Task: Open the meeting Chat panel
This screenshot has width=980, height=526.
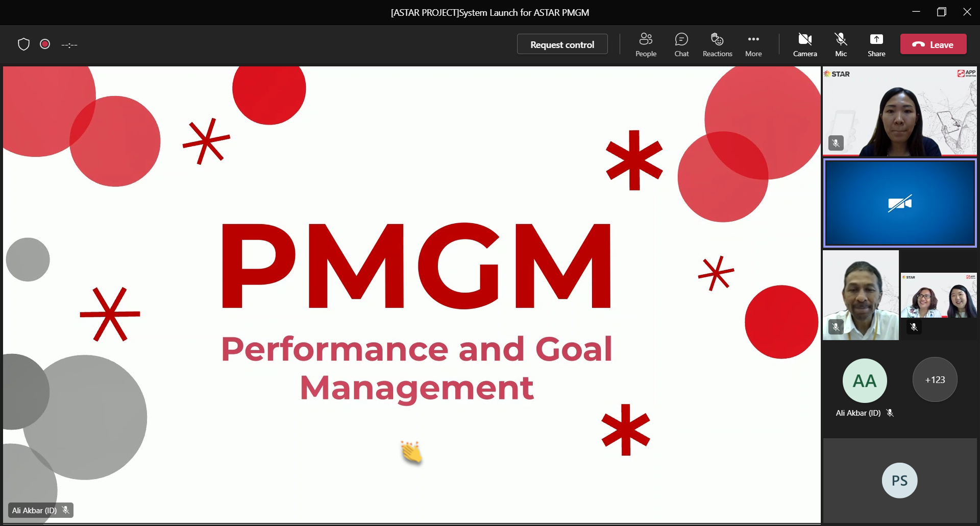Action: [681, 44]
